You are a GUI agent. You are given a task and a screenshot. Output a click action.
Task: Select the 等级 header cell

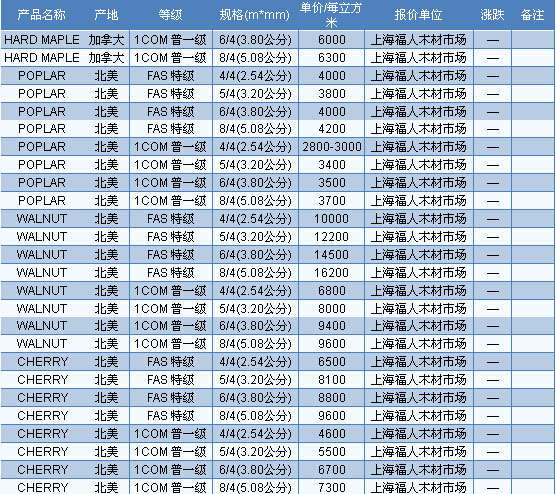pos(171,15)
